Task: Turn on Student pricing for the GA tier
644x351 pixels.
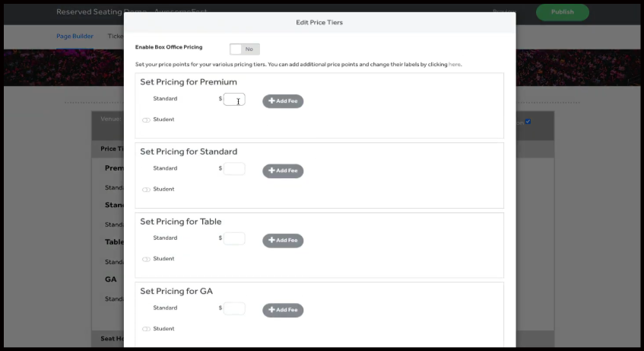Action: point(146,329)
